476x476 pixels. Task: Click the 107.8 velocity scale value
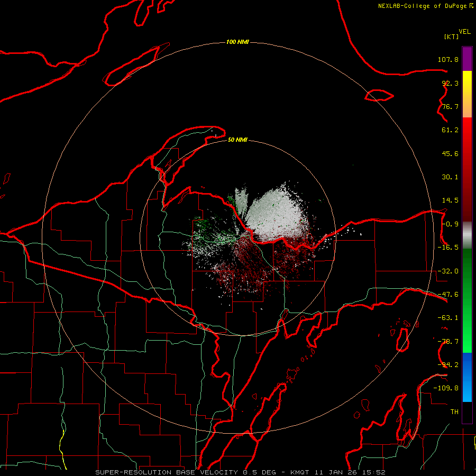[448, 59]
